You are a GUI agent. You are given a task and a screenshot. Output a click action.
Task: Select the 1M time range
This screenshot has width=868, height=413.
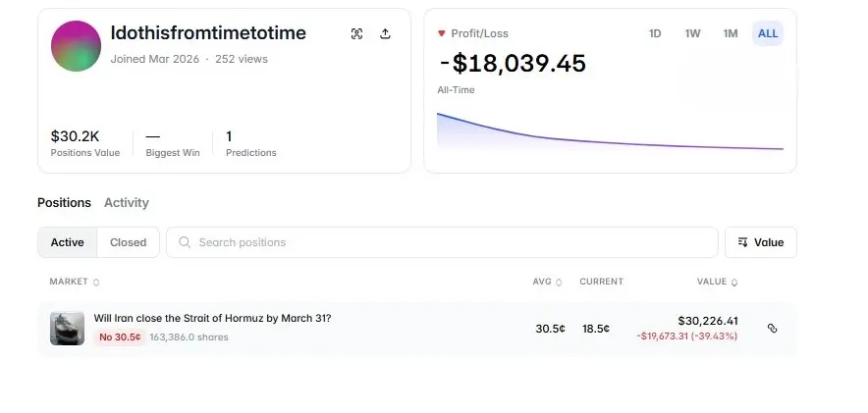730,33
